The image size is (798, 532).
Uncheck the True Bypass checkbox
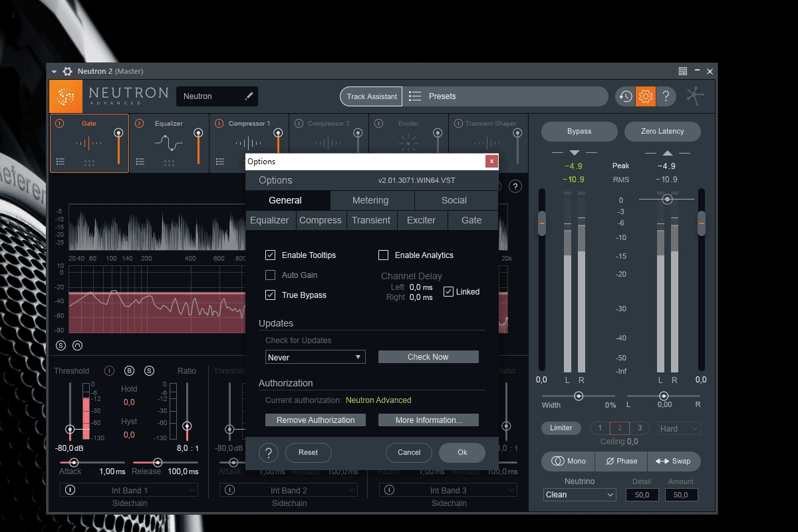(270, 295)
